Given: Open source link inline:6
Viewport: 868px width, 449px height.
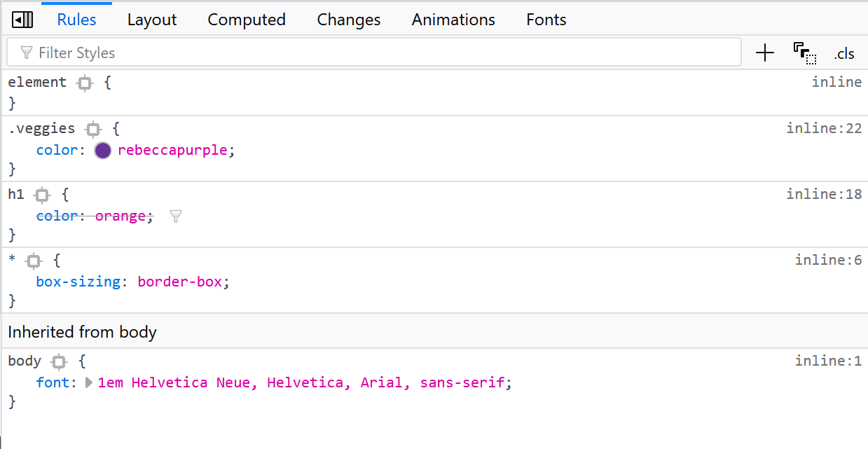Looking at the screenshot, I should pos(828,260).
